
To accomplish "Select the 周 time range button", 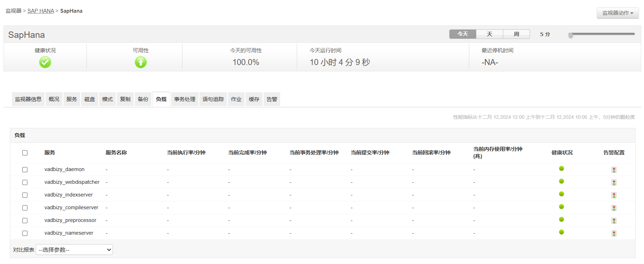I will pos(516,34).
